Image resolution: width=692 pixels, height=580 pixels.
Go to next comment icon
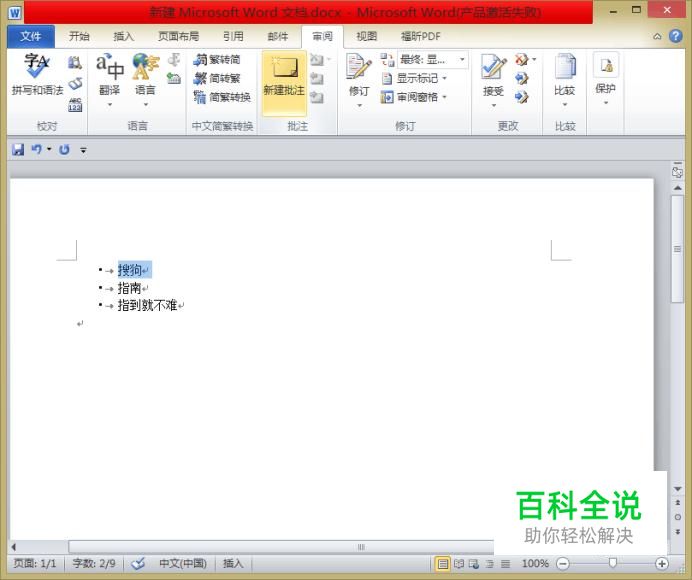[x=317, y=97]
